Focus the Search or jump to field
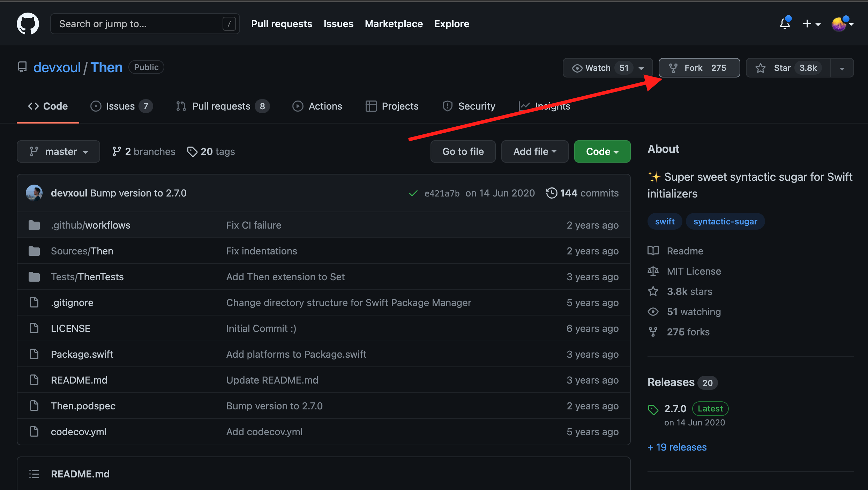The width and height of the screenshot is (868, 490). 140,24
